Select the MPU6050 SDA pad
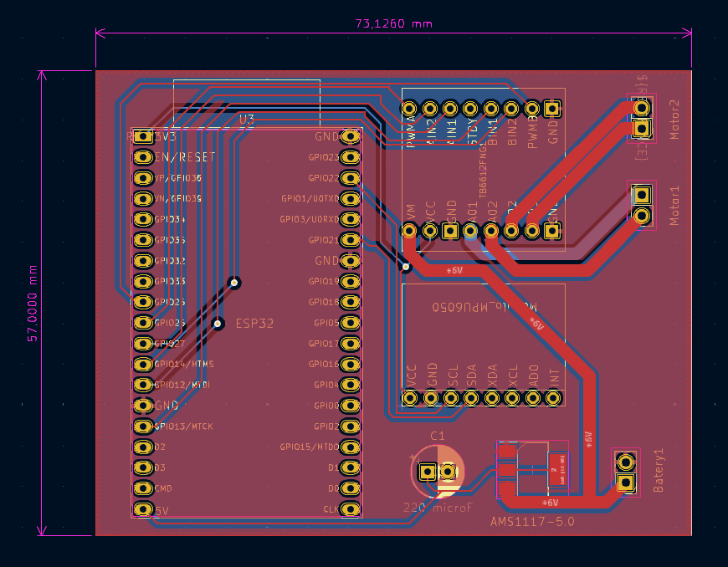The width and height of the screenshot is (728, 567). tap(471, 397)
